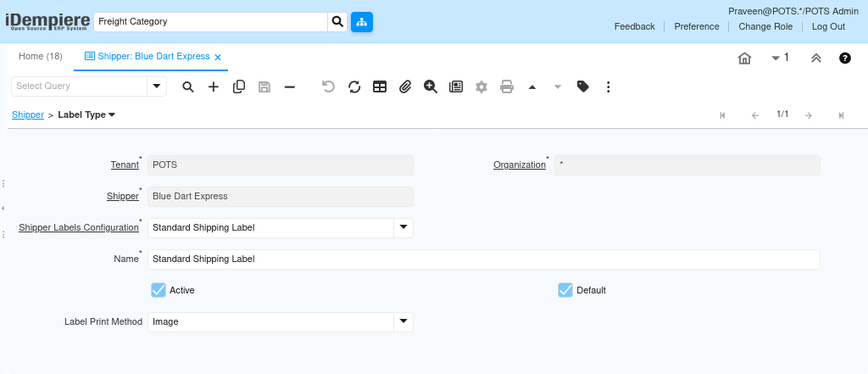Jump to the last record
Viewport: 868px width, 374px height.
tap(841, 115)
